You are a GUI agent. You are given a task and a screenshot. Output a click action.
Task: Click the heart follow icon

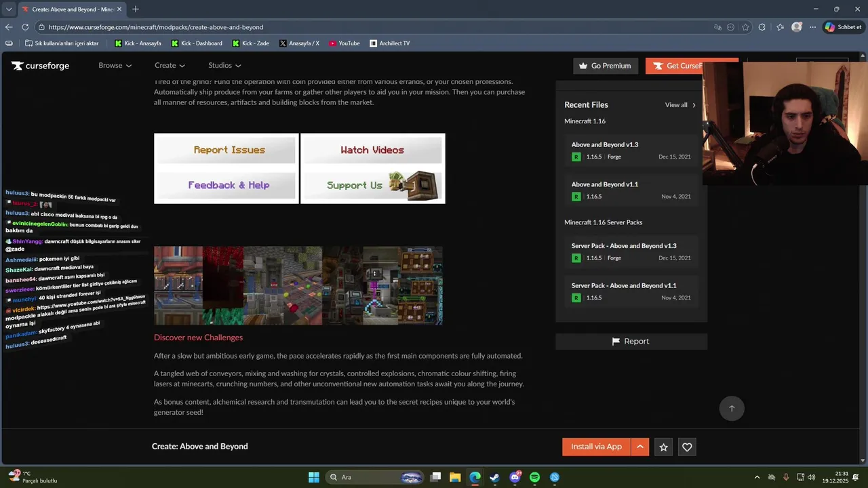[687, 447]
